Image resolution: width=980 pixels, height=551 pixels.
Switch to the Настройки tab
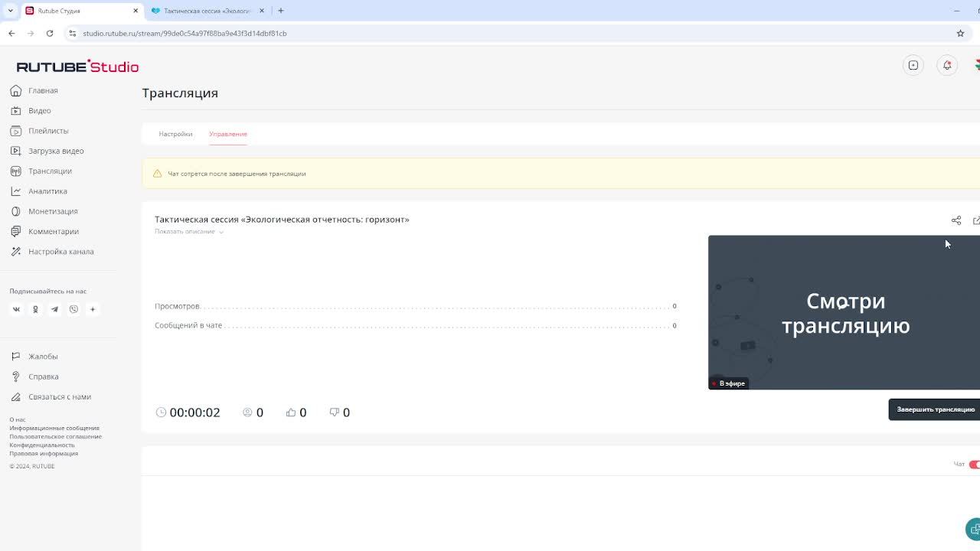point(175,134)
